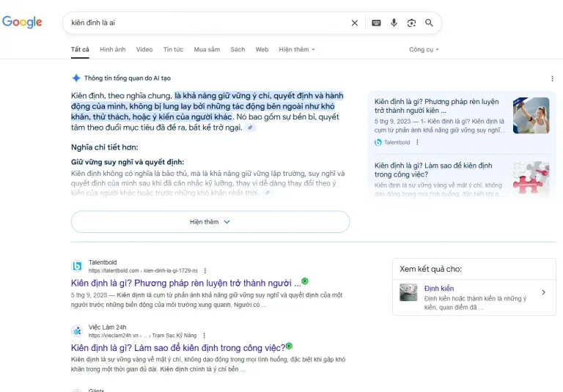This screenshot has width=563, height=392.
Task: Click link icon after 'khó khăn nhất thời'
Action: 267,193
